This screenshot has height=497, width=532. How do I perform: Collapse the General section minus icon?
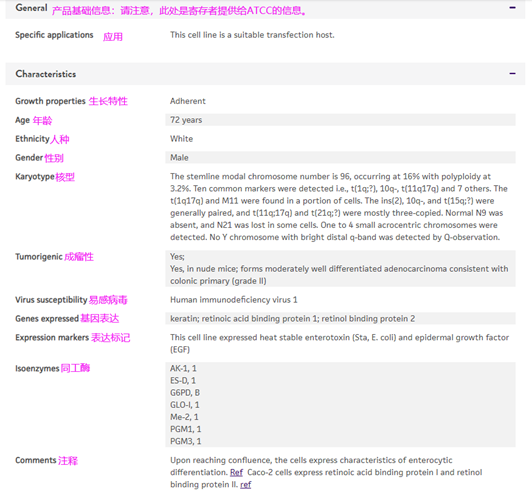click(x=512, y=7)
